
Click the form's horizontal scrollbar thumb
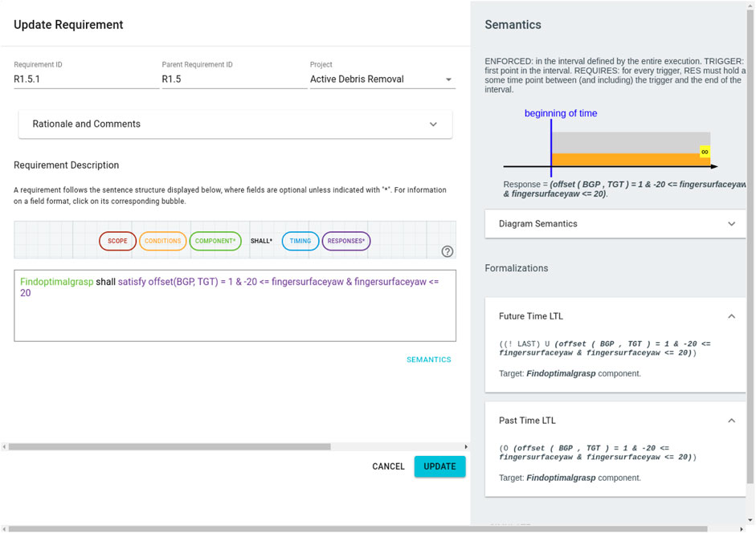pyautogui.click(x=170, y=447)
